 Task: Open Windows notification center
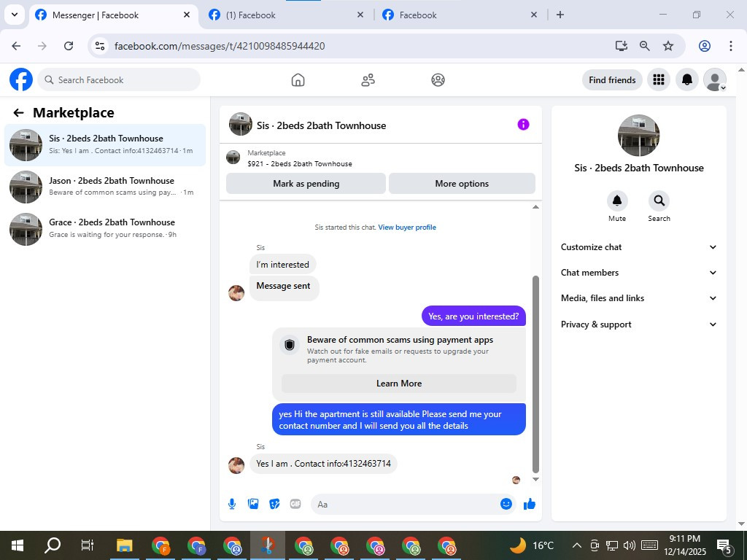725,545
